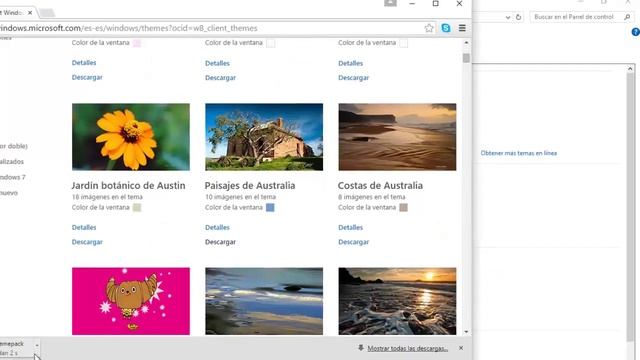Open the blue beach waves thumbnail
640x360 pixels.
click(x=264, y=301)
